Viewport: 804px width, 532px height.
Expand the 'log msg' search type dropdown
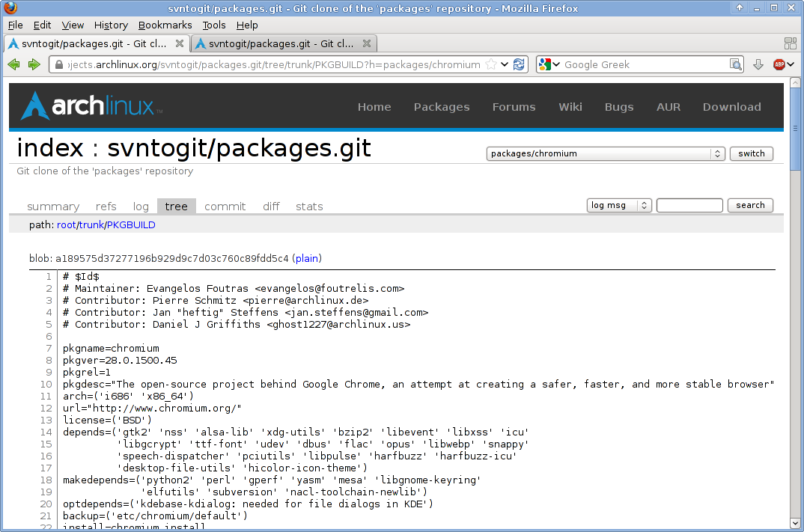click(x=619, y=205)
